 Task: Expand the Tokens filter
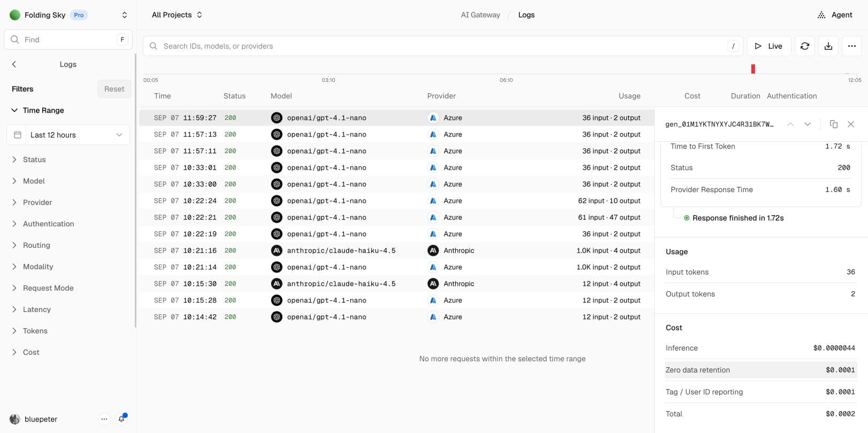coord(29,331)
